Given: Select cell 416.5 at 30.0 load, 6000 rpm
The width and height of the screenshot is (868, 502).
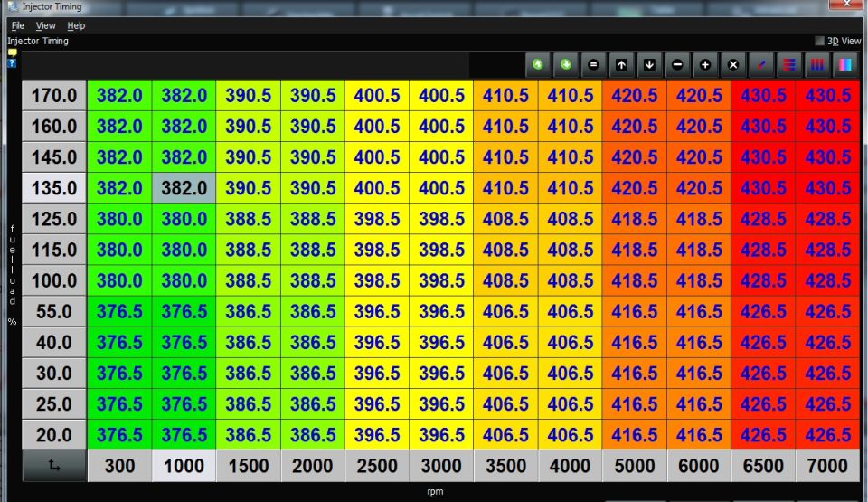Looking at the screenshot, I should pos(699,374).
